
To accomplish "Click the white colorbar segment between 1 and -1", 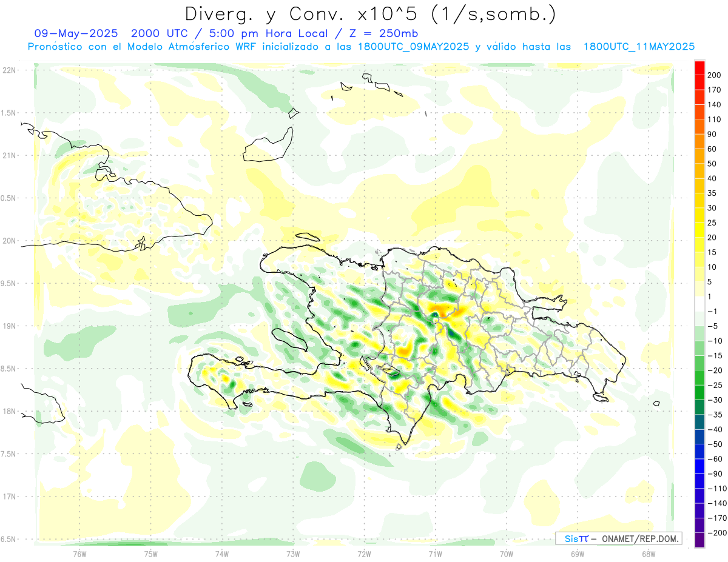I will click(x=699, y=304).
